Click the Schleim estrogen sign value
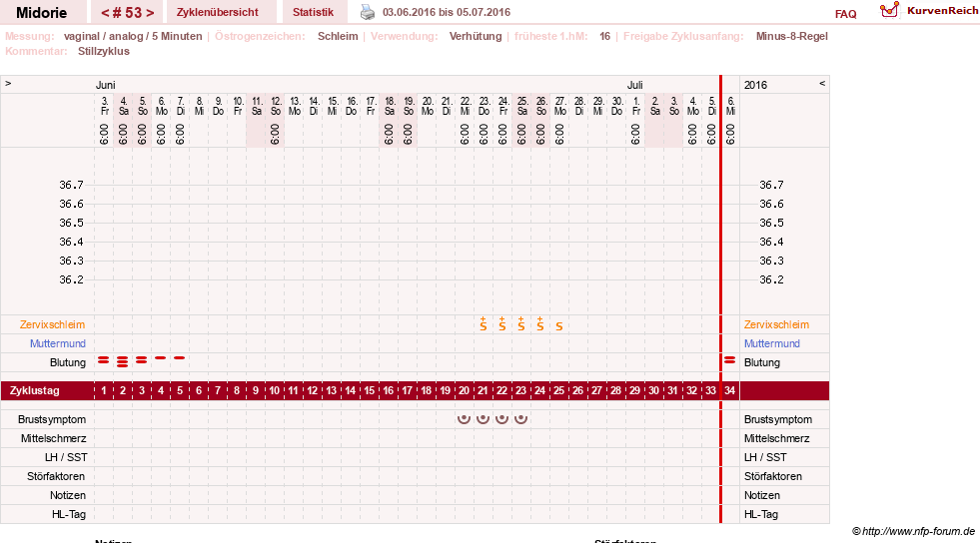 338,36
